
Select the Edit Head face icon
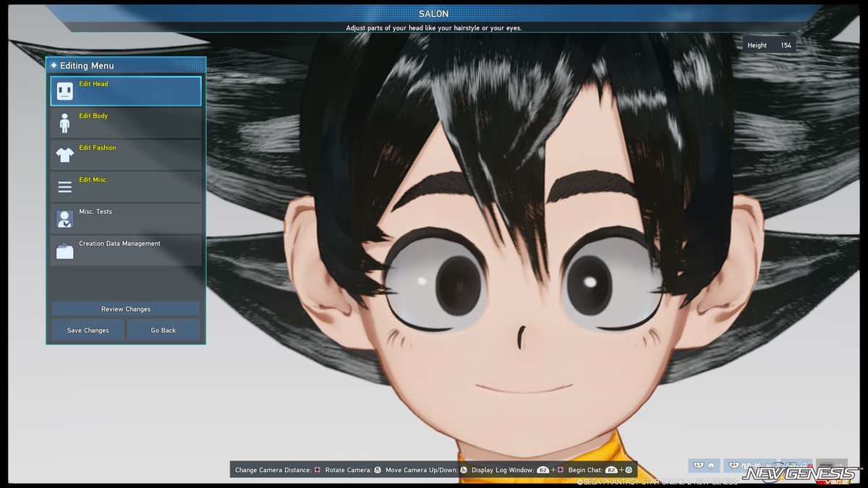click(64, 91)
